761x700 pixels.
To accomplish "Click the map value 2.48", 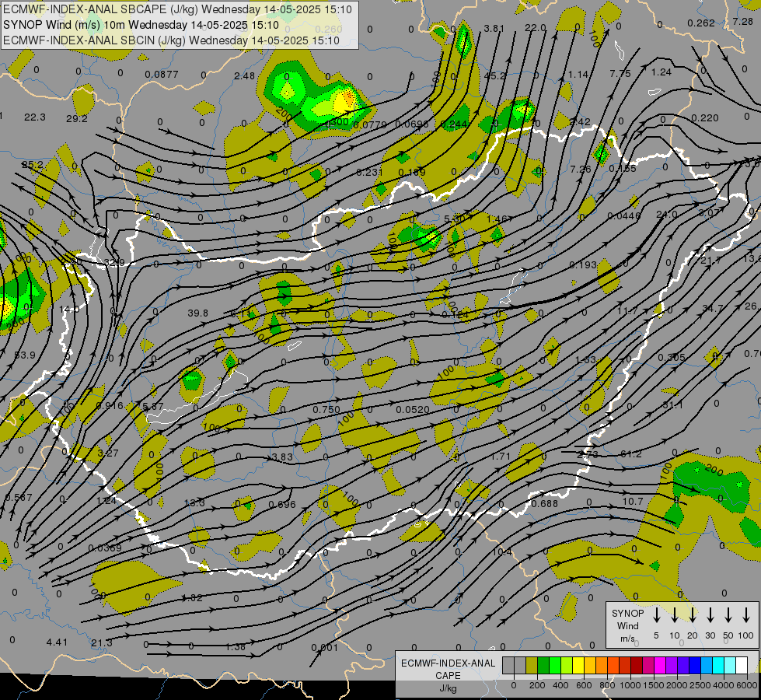I will (x=244, y=75).
